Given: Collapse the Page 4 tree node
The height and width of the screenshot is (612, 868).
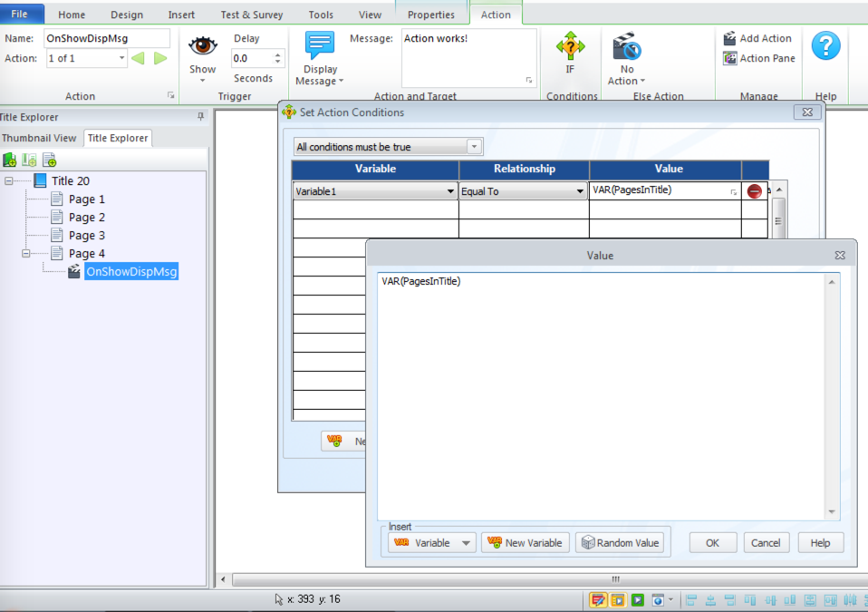Looking at the screenshot, I should pos(26,254).
